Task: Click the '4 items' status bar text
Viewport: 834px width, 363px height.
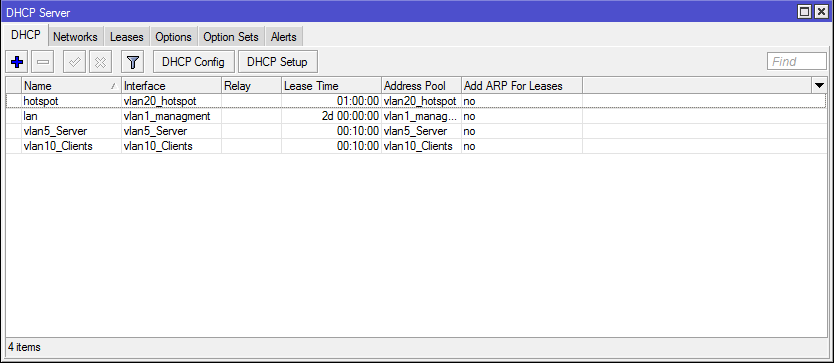Action: [24, 347]
